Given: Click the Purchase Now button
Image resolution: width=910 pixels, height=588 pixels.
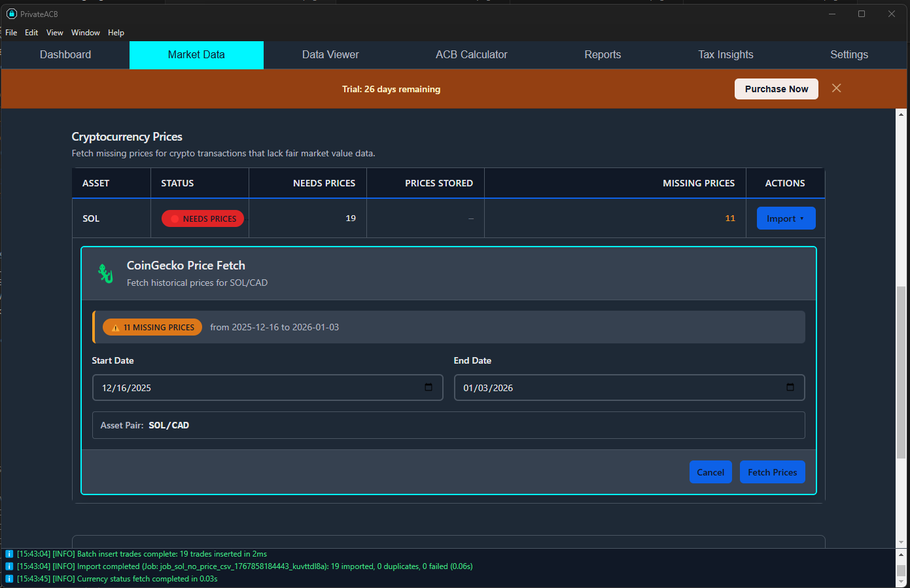Looking at the screenshot, I should tap(777, 89).
